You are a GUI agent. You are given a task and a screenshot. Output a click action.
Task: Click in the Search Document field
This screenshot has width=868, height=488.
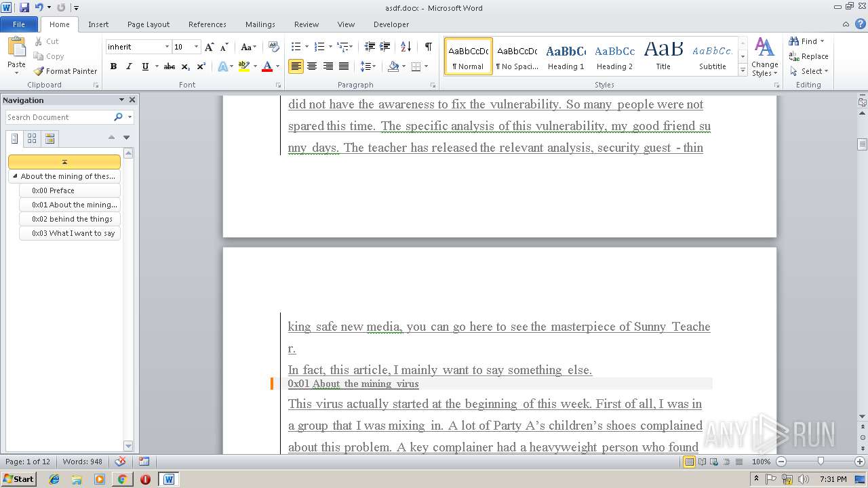(59, 117)
